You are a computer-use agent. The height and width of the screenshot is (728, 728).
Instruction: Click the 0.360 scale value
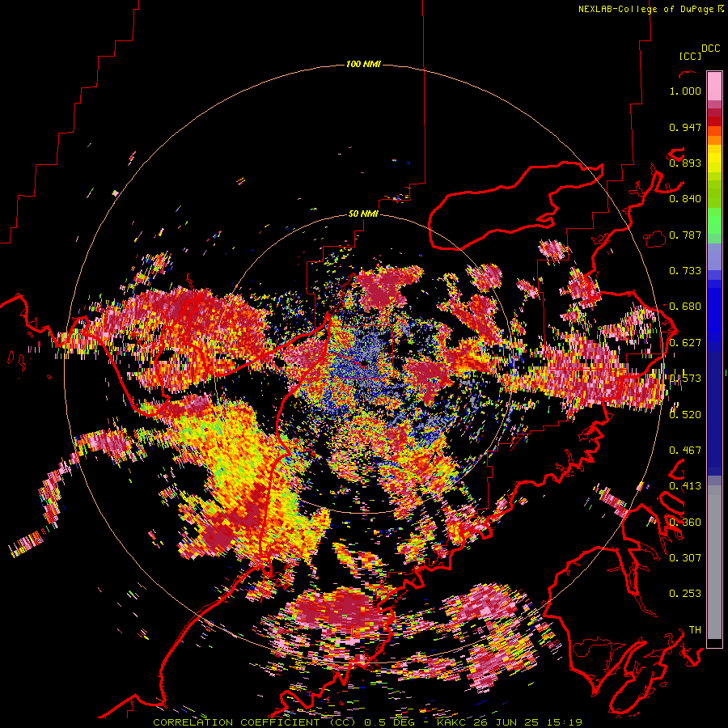coord(685,522)
